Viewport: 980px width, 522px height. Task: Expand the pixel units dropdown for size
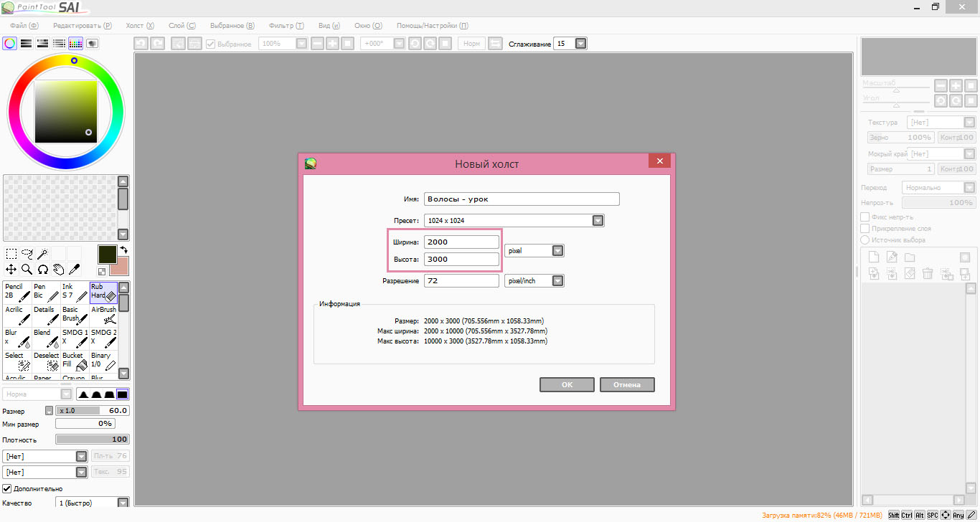tap(557, 251)
